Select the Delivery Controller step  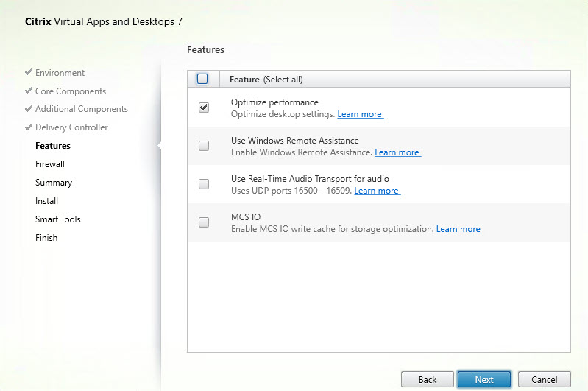coord(71,127)
